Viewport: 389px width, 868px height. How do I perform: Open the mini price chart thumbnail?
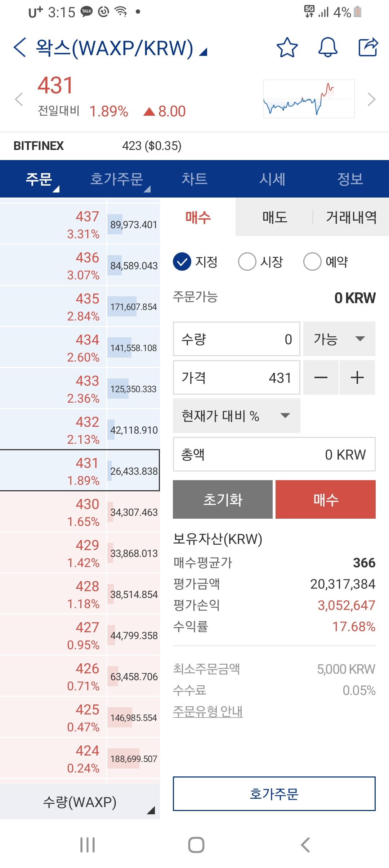point(309,99)
